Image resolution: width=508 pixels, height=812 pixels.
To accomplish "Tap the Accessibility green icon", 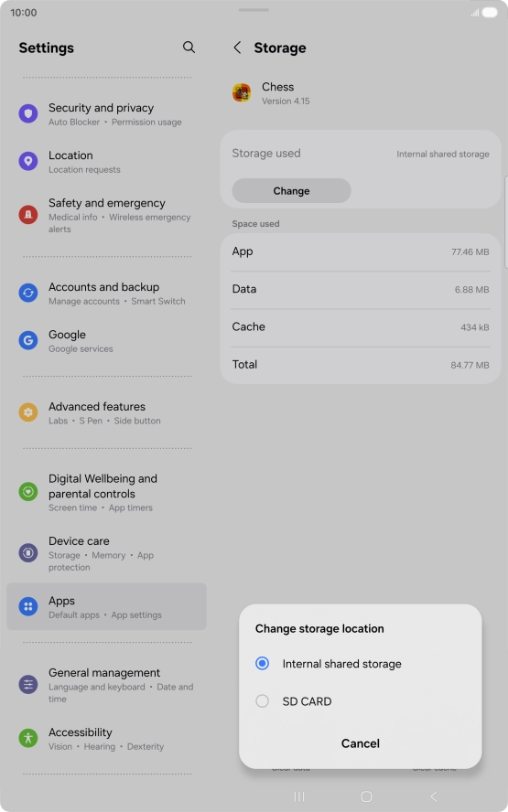I will [28, 738].
